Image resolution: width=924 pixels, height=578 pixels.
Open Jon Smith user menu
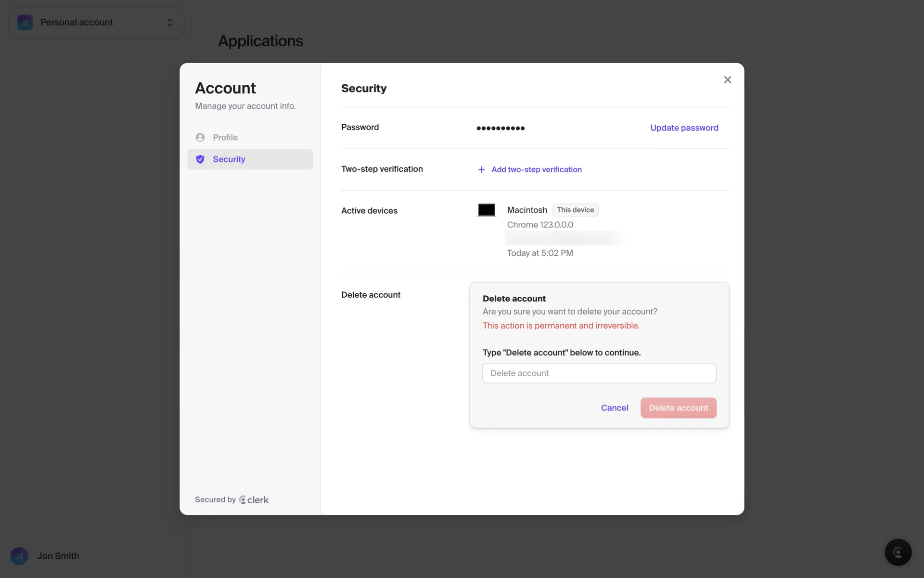pos(58,556)
